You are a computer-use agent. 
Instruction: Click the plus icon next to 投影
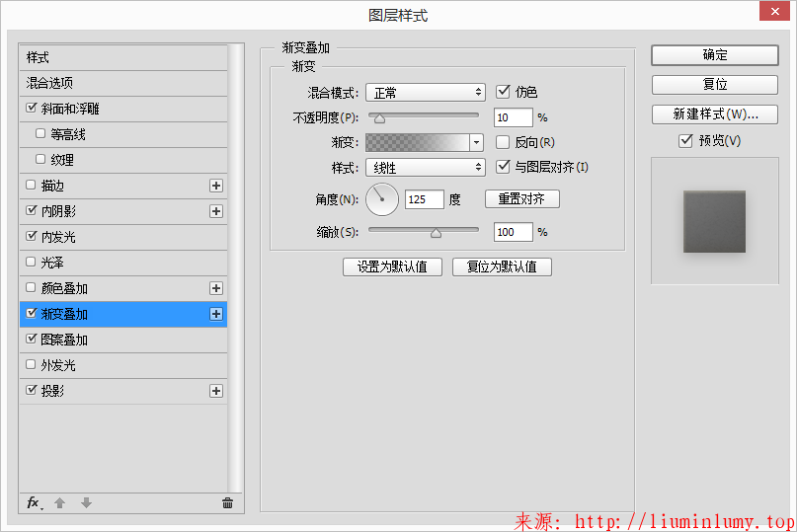[216, 391]
